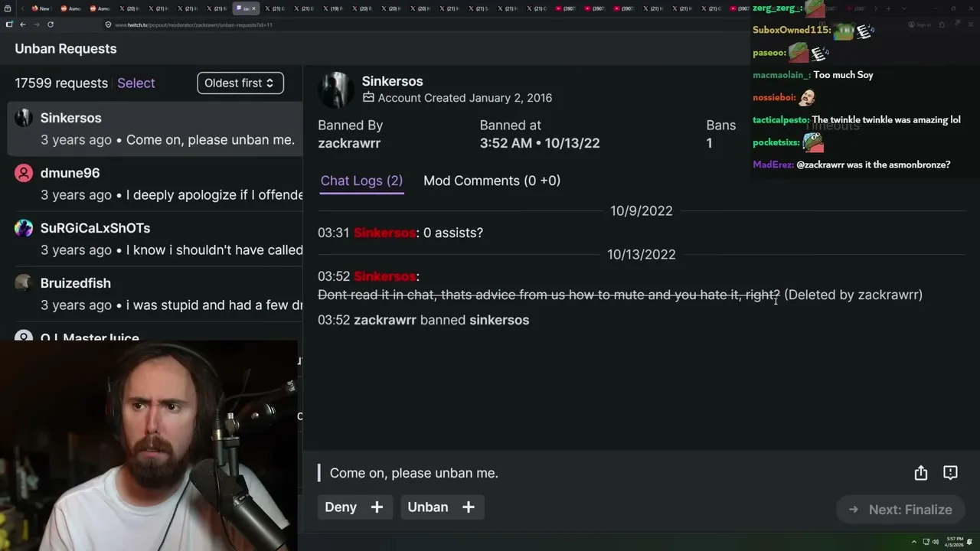Switch to the first New browser tab
The image size is (980, 551).
pos(41,8)
